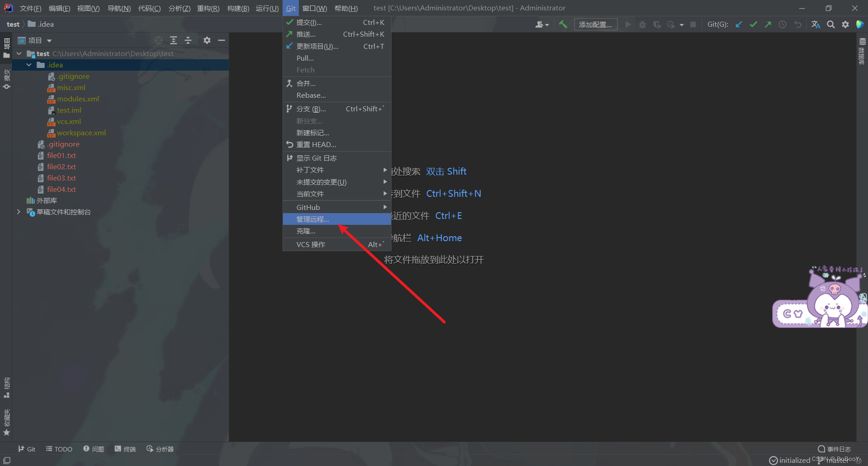Select workspace.xml in project tree
The image size is (868, 466).
pyautogui.click(x=81, y=133)
